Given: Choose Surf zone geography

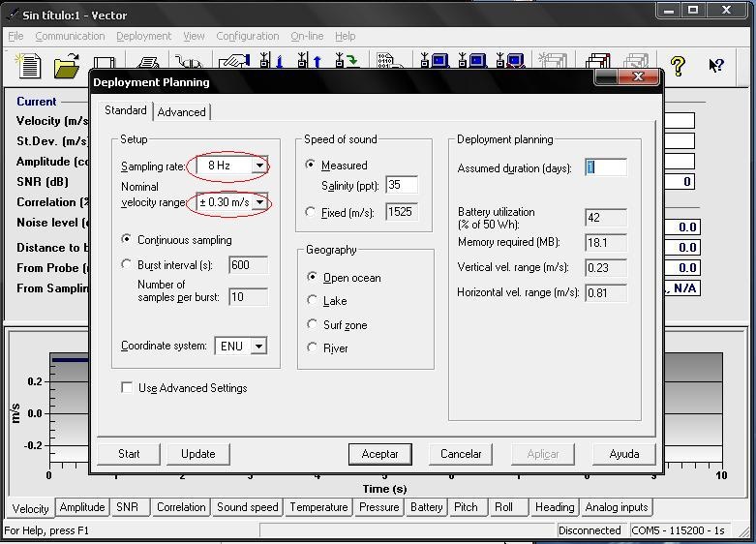Looking at the screenshot, I should click(x=313, y=324).
